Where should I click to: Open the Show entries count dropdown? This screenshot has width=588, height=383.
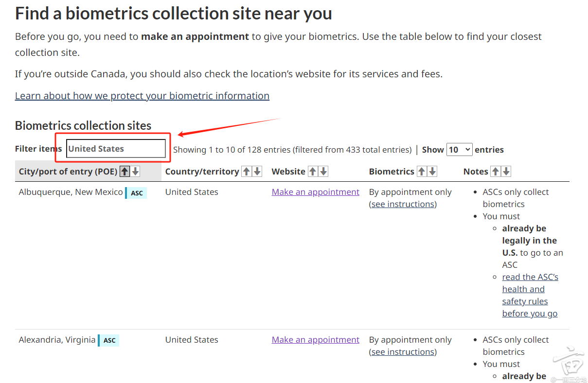[x=460, y=150]
